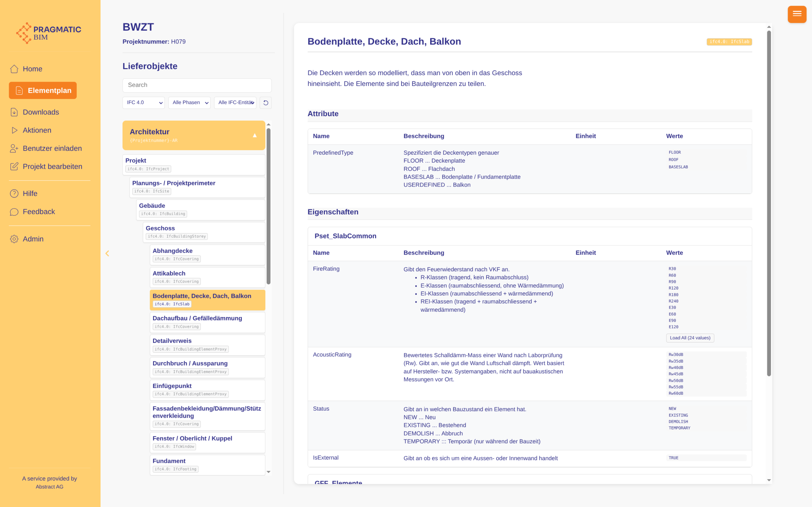Click the IsExternal property name
Image resolution: width=812 pixels, height=507 pixels.
click(x=326, y=457)
